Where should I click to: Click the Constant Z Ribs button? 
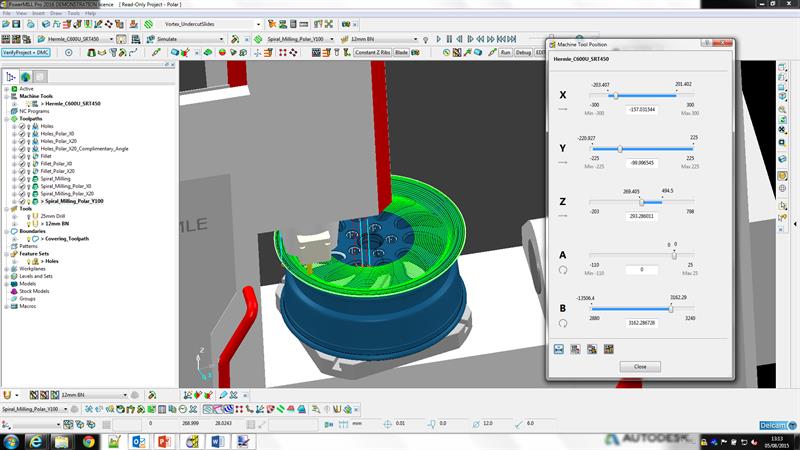(372, 53)
